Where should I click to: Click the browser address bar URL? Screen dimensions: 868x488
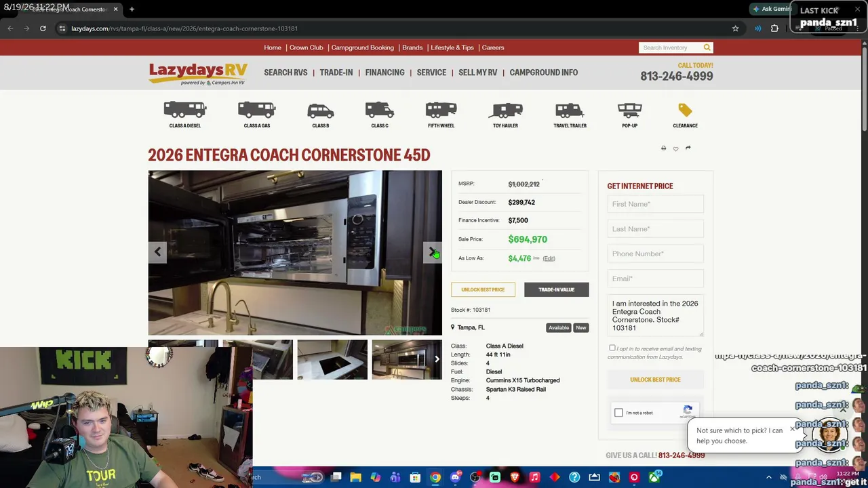(x=184, y=28)
